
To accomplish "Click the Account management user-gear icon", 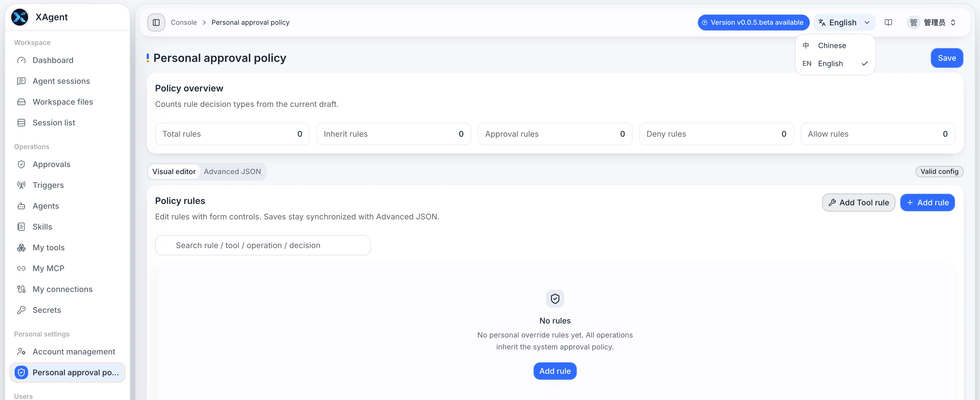I will click(x=21, y=352).
